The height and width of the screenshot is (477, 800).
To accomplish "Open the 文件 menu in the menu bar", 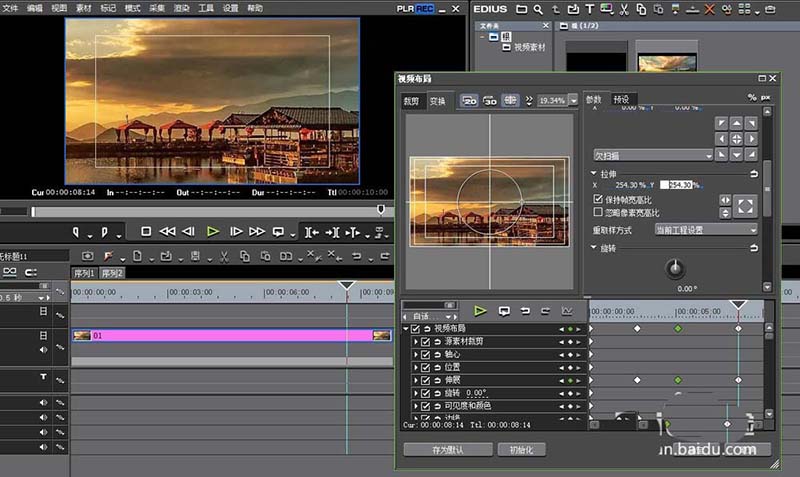I will (10, 7).
